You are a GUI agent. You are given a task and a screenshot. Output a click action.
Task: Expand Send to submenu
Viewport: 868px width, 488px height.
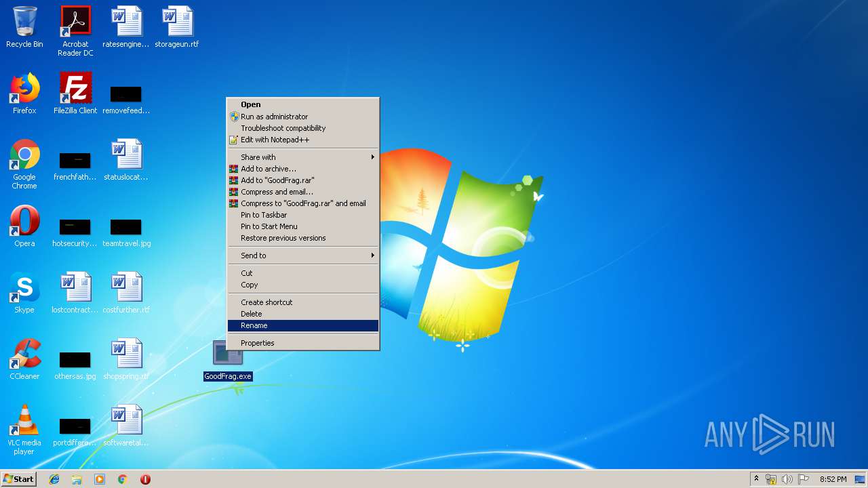(x=302, y=256)
